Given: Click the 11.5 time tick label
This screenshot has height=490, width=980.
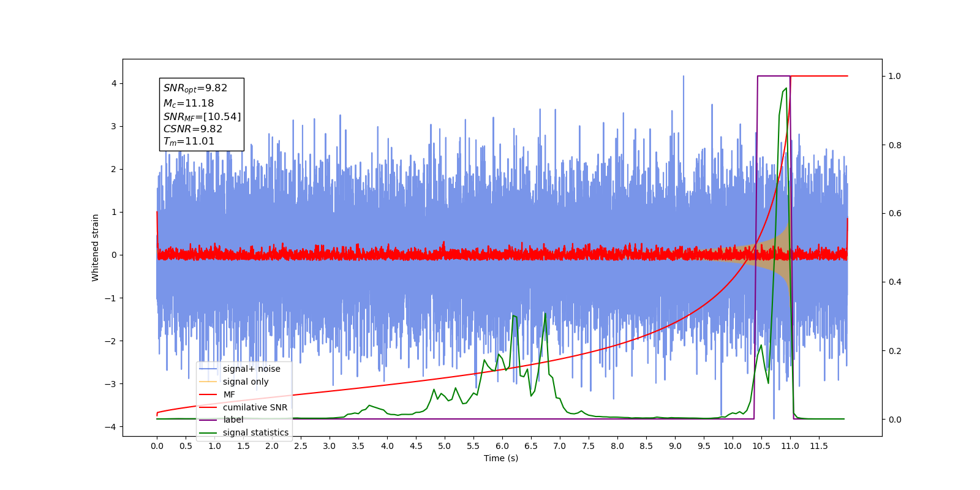Looking at the screenshot, I should coord(819,446).
